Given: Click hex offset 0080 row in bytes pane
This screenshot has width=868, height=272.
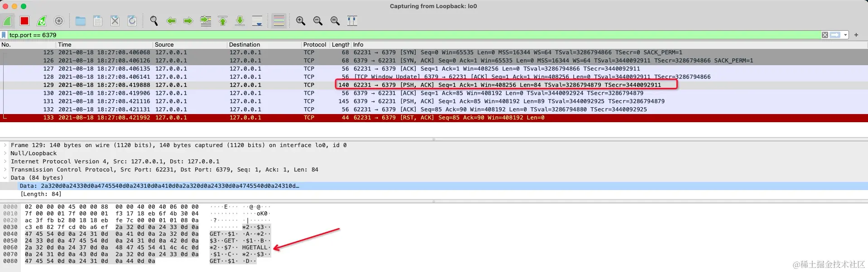Looking at the screenshot, I should click(x=10, y=261).
